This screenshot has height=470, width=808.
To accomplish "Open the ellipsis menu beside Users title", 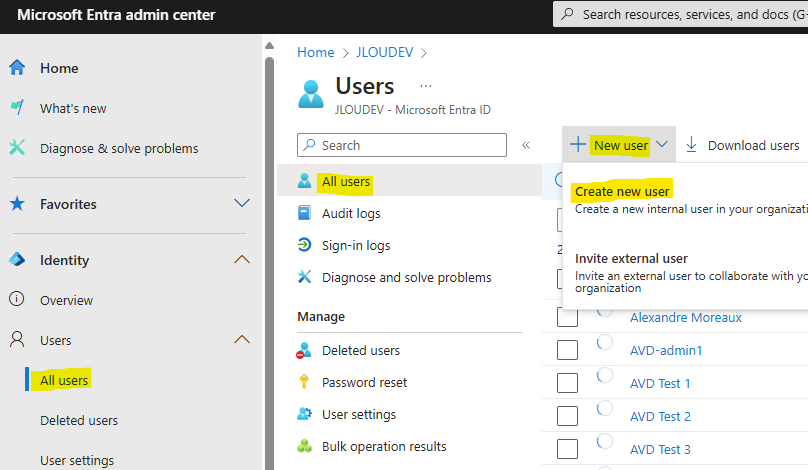I will coord(426,86).
